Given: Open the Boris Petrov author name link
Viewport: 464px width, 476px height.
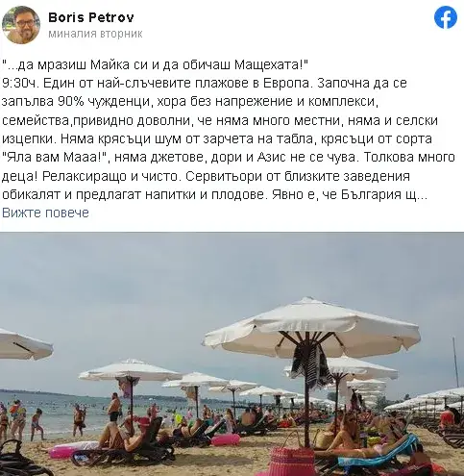Looking at the screenshot, I should (91, 17).
